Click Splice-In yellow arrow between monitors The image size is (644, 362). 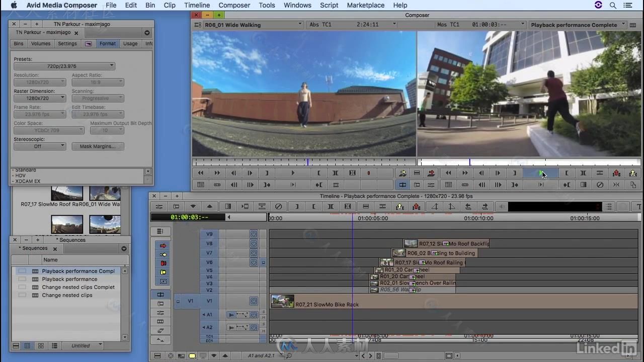point(402,173)
